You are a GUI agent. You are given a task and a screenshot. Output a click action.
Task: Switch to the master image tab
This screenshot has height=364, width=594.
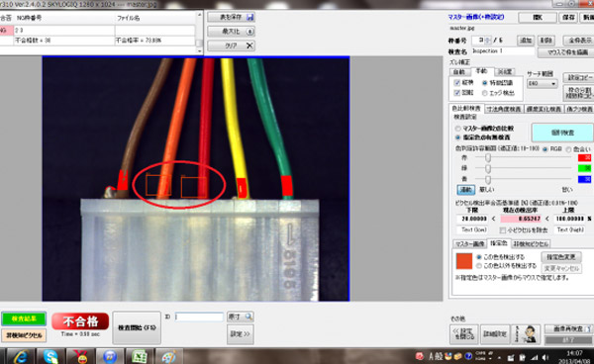pyautogui.click(x=469, y=243)
